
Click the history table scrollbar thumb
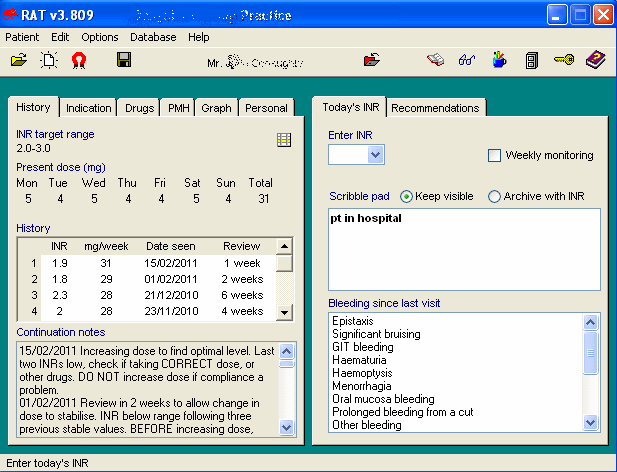point(284,263)
